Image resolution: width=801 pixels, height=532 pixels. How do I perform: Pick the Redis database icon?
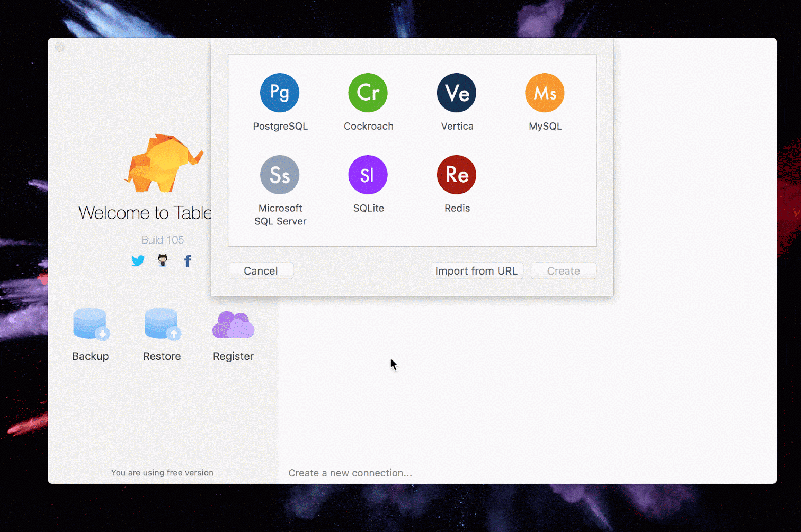pyautogui.click(x=457, y=175)
